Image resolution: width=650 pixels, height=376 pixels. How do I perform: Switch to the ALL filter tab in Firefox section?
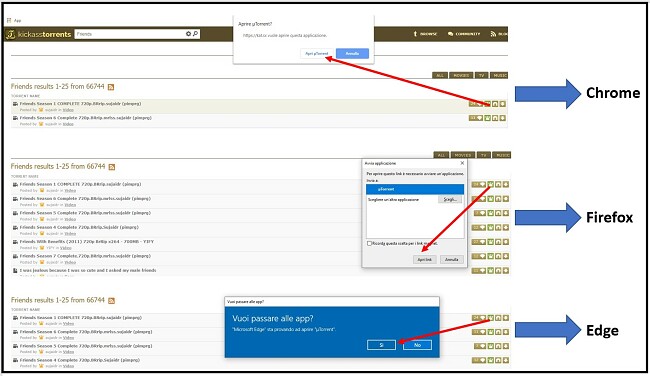pyautogui.click(x=441, y=155)
